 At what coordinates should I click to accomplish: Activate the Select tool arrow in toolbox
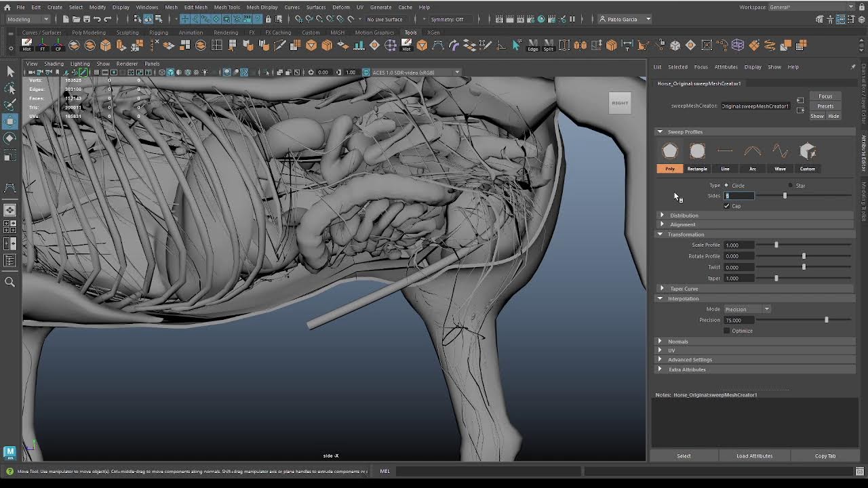click(x=10, y=71)
